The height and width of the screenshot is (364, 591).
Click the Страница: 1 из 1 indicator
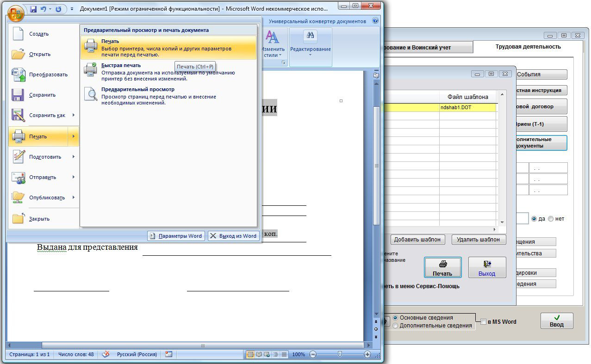(x=30, y=354)
